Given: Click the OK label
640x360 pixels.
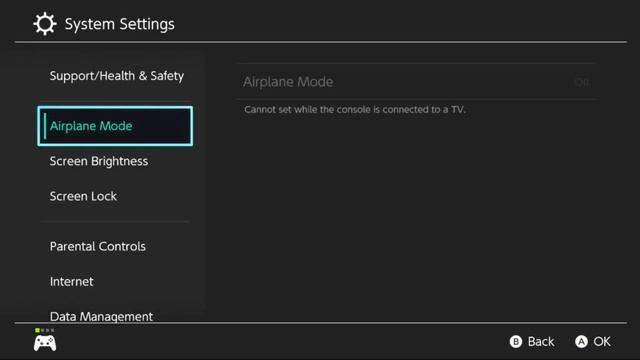Looking at the screenshot, I should click(x=602, y=342).
